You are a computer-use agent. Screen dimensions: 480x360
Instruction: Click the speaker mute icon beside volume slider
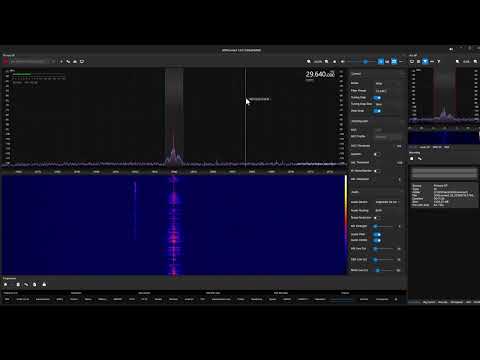[343, 62]
